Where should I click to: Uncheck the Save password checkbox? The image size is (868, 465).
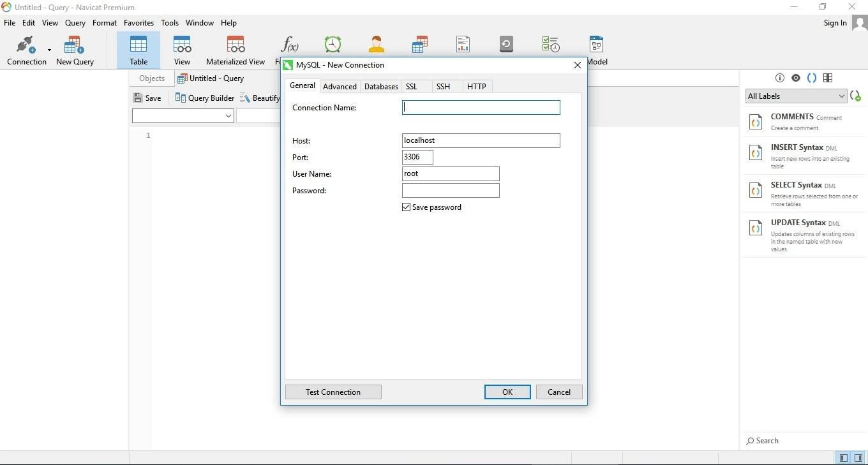(406, 207)
